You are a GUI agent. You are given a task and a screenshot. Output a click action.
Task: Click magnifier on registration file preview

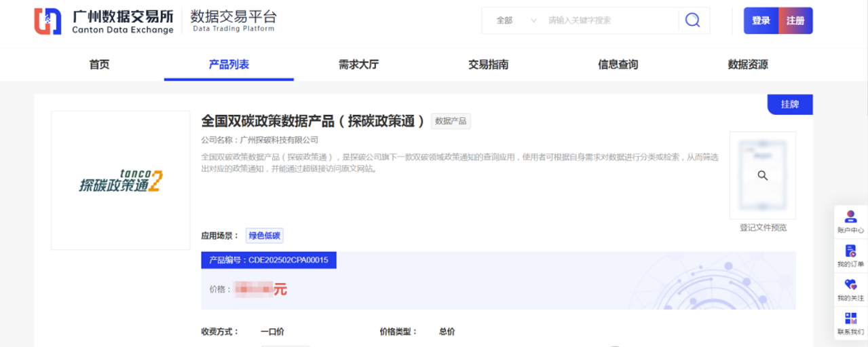(x=763, y=175)
